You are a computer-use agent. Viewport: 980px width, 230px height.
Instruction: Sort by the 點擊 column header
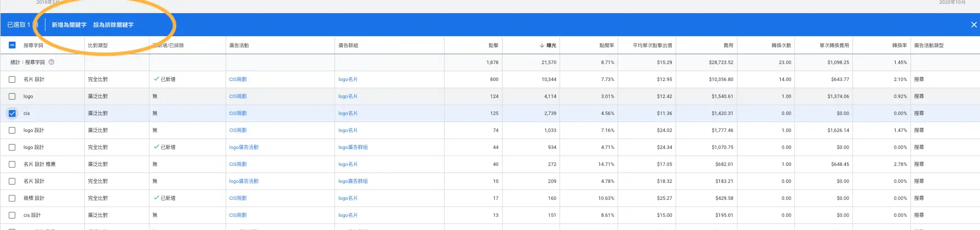493,45
